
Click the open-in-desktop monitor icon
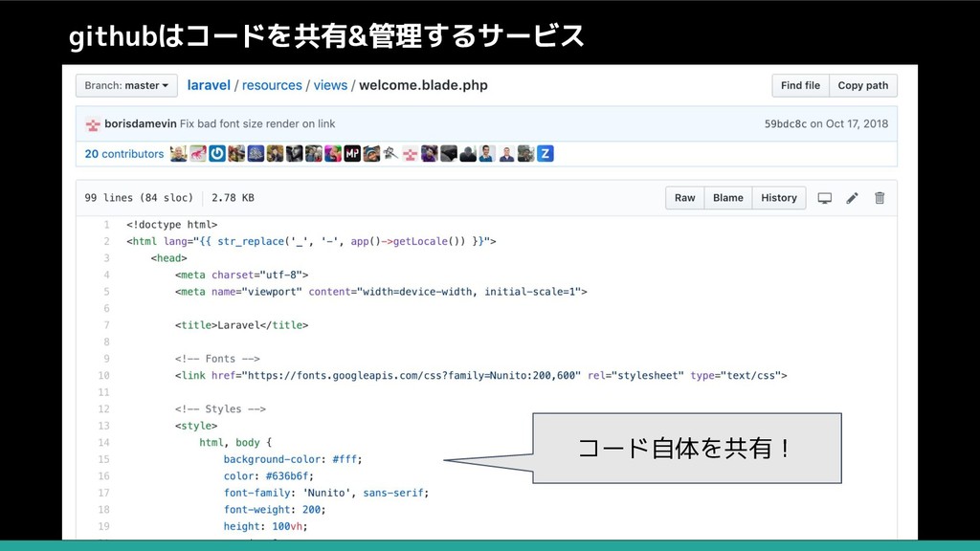point(825,198)
